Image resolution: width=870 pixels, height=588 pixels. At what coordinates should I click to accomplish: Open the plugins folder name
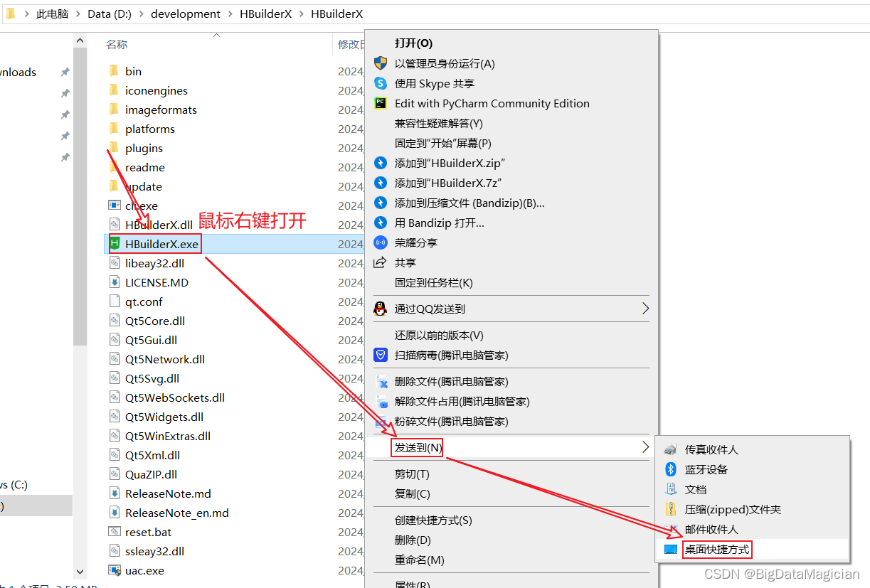click(144, 148)
